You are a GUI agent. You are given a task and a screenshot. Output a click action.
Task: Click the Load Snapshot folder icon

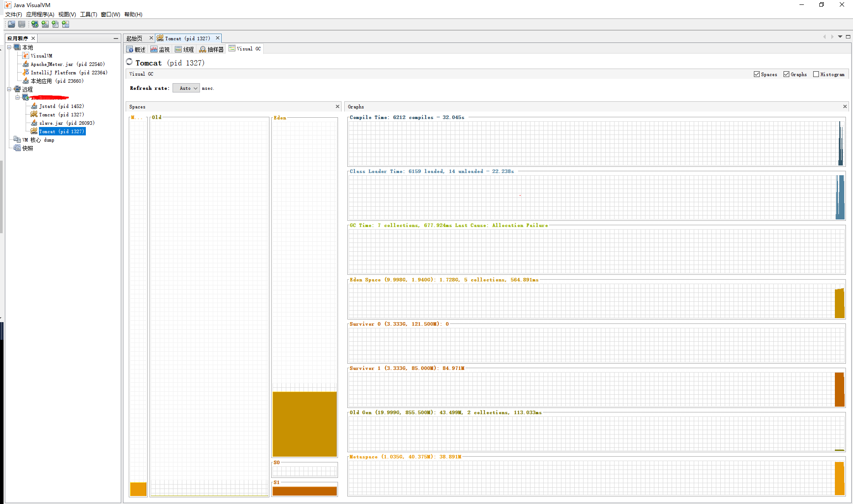11,24
